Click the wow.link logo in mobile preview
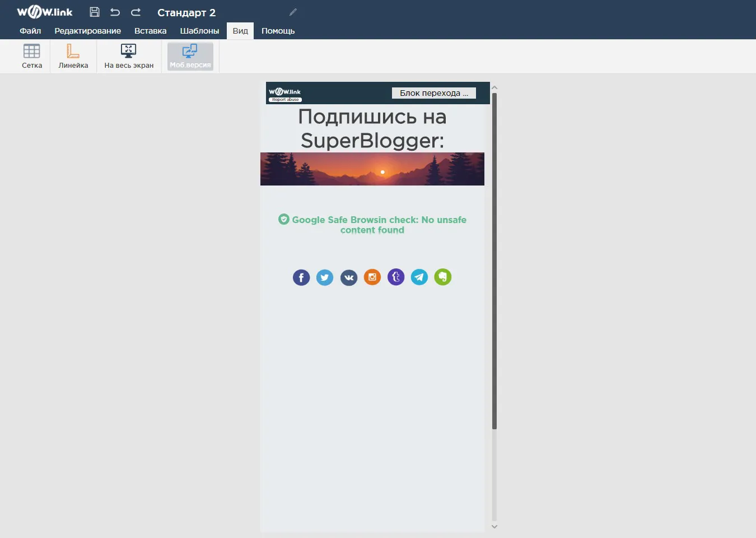Viewport: 756px width, 538px height. point(284,91)
